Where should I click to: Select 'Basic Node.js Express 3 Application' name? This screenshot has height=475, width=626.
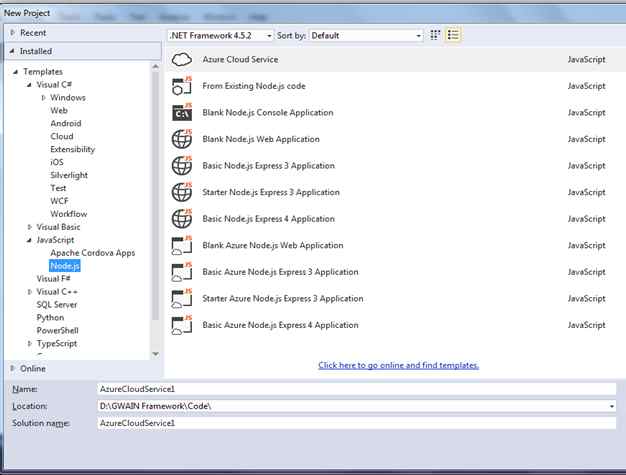(269, 166)
